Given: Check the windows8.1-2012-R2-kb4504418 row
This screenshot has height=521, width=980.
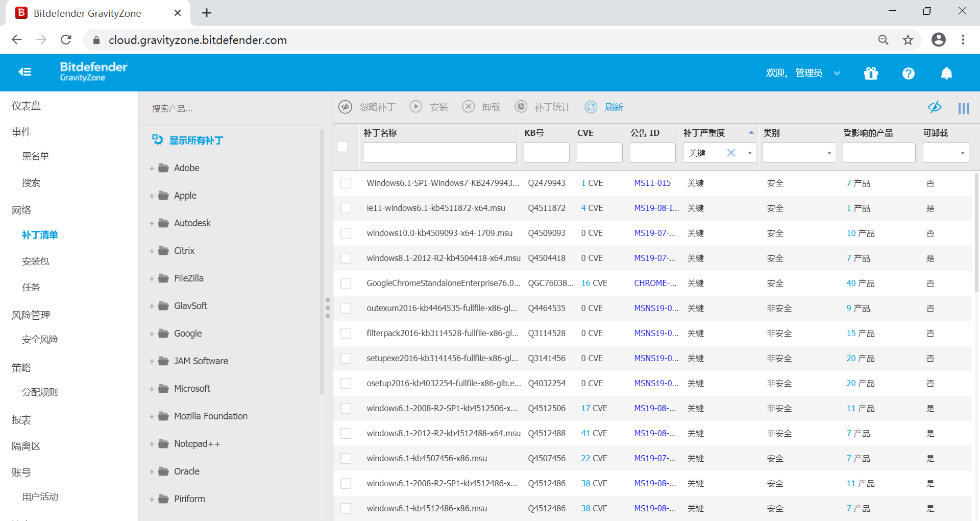Looking at the screenshot, I should click(x=346, y=258).
